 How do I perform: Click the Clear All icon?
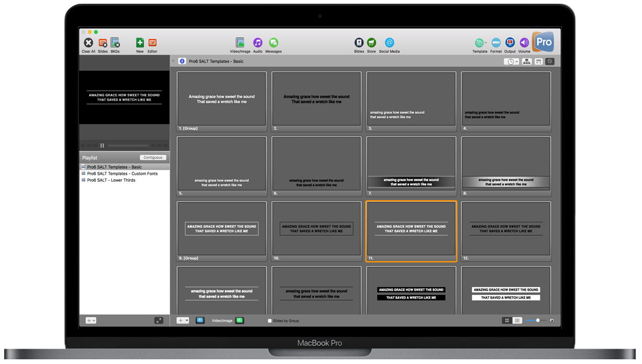click(88, 42)
